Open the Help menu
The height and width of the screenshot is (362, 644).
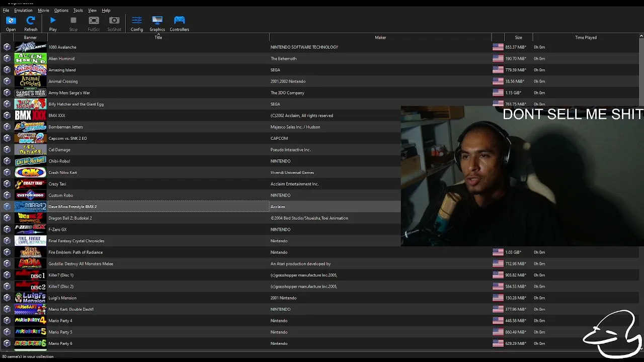106,10
